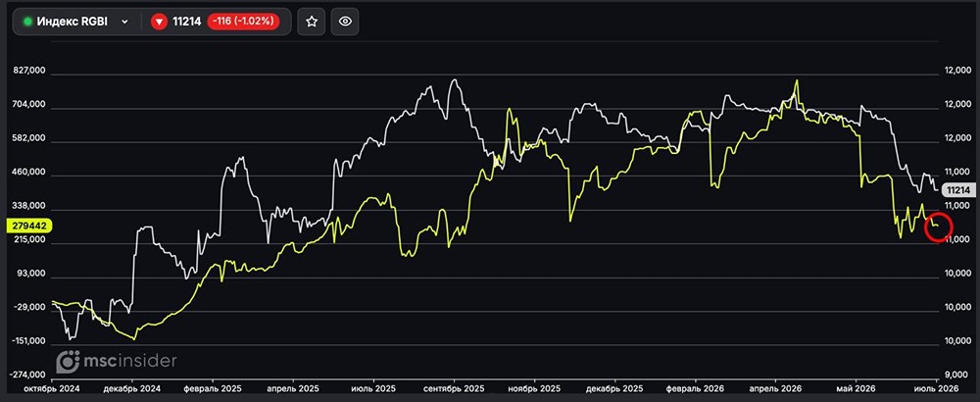Click the red circle marker on chart
The image size is (980, 402).
pyautogui.click(x=938, y=226)
